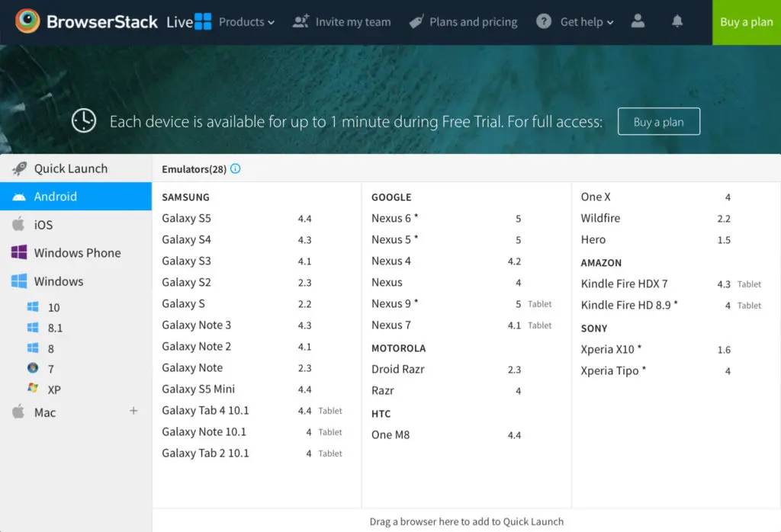Launch the Galaxy Note emulator version 2.3
781x532 pixels.
tap(236, 368)
